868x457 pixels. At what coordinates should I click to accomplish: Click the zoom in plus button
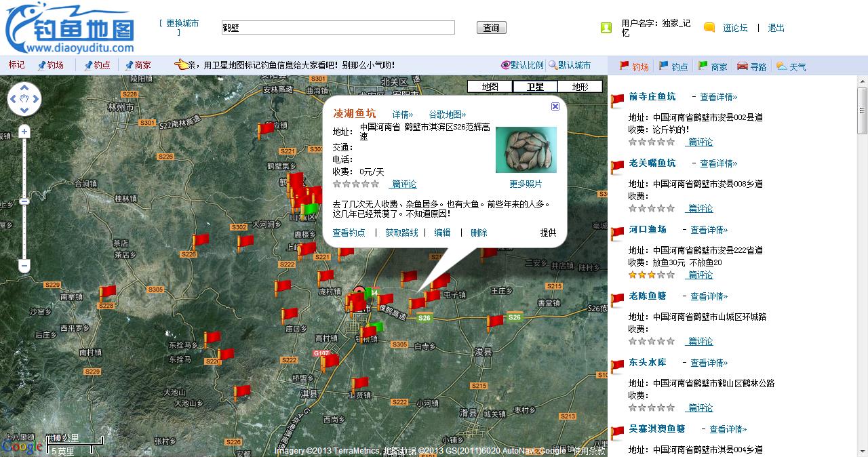(x=24, y=131)
